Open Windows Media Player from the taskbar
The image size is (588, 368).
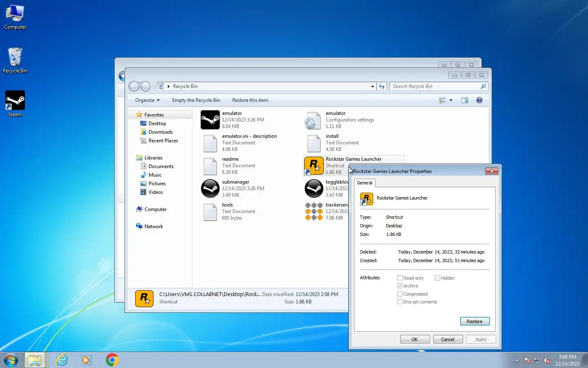(86, 360)
